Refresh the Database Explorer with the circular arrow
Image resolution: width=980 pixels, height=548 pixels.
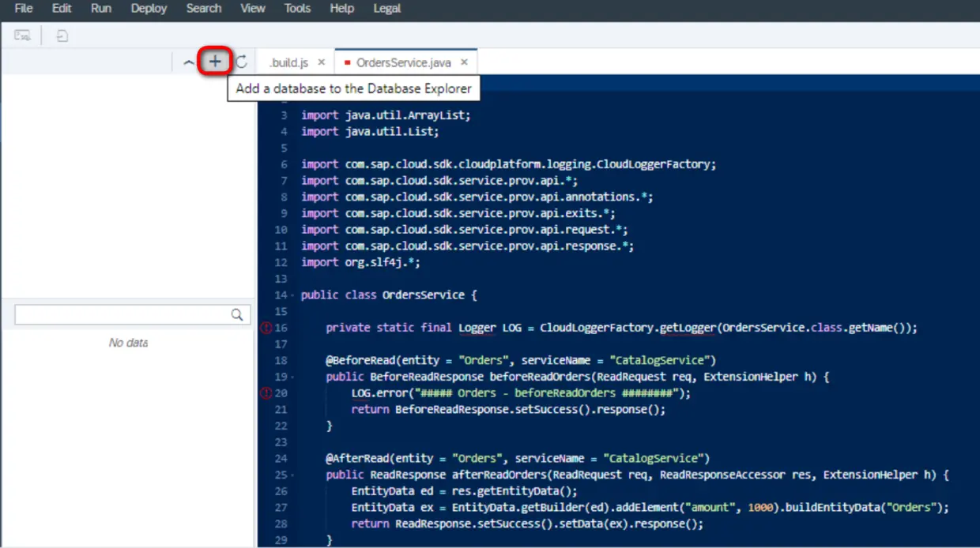(x=242, y=62)
